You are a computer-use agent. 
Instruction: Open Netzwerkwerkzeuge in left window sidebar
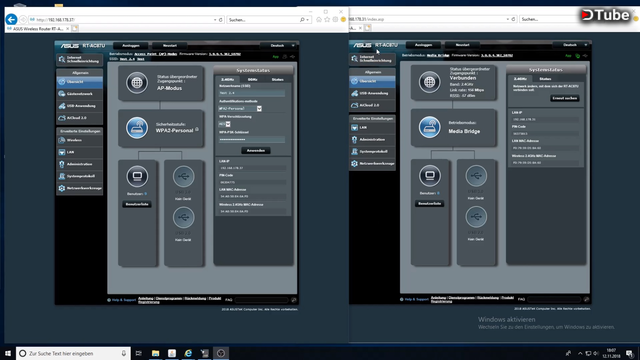80,188
